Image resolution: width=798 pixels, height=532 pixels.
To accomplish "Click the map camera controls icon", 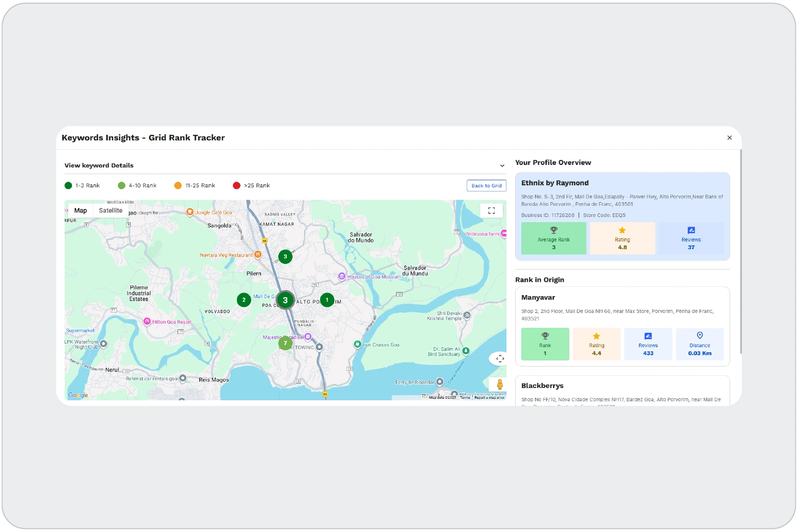I will [x=499, y=358].
